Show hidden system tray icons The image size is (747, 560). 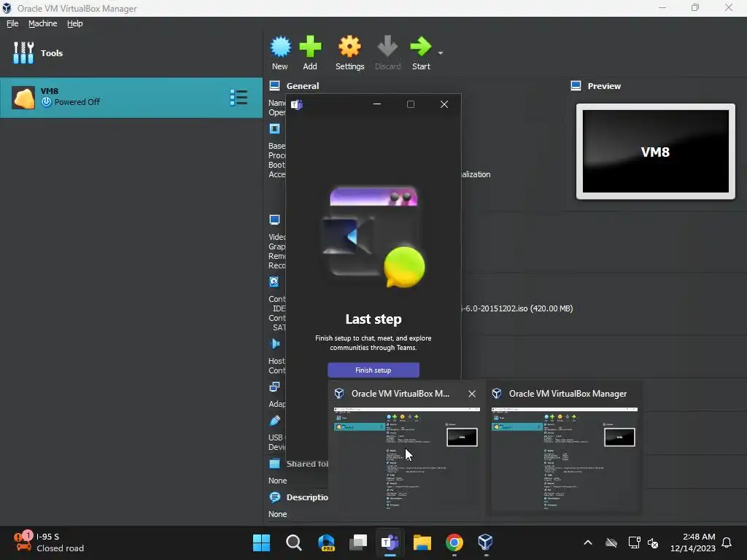click(x=588, y=542)
